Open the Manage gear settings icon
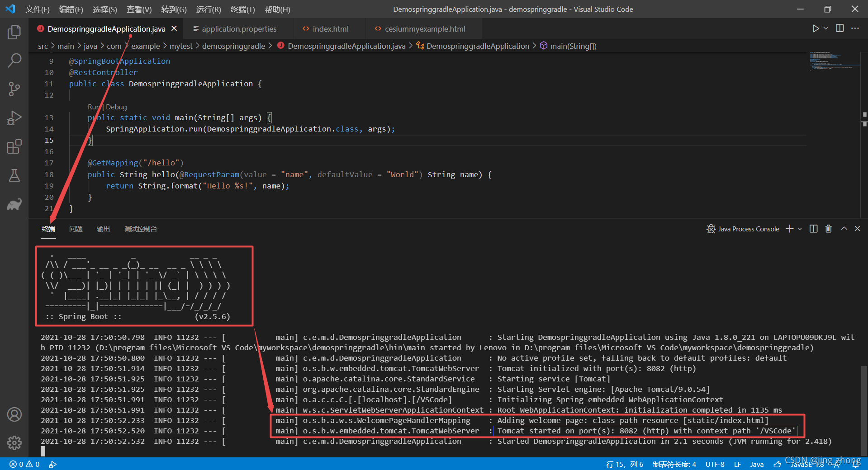The width and height of the screenshot is (868, 470). tap(14, 443)
